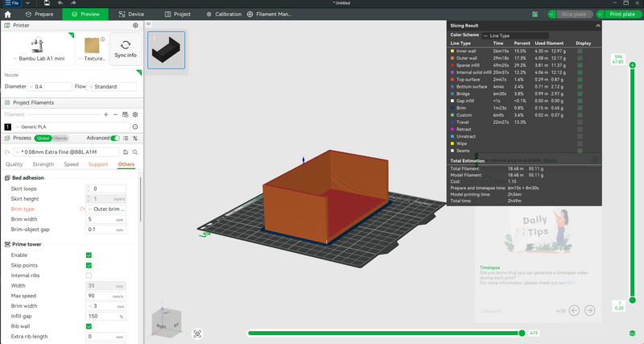Select the plate 1 thumbnail
The image size is (644, 344).
tap(167, 50)
